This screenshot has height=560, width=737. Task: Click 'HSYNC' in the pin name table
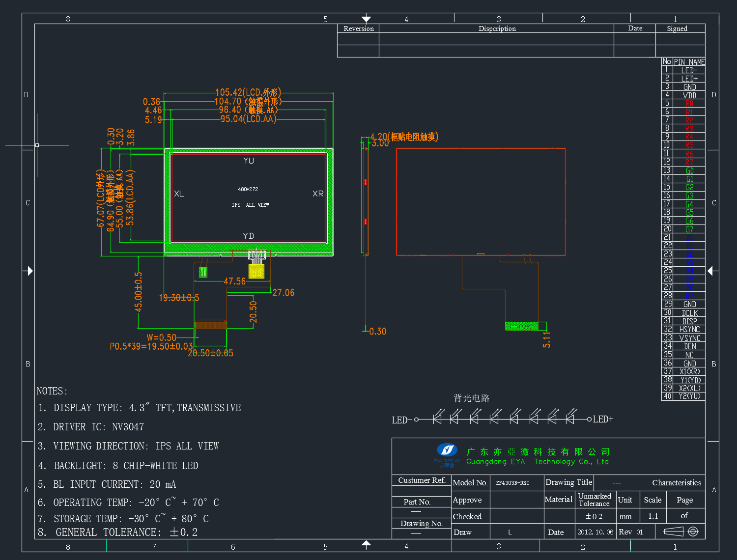(689, 330)
